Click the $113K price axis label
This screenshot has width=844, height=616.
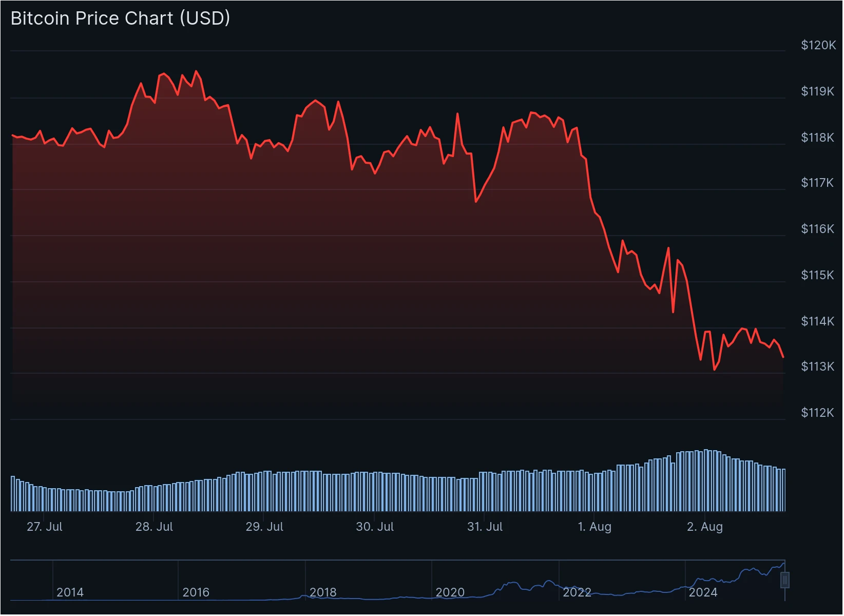(817, 367)
